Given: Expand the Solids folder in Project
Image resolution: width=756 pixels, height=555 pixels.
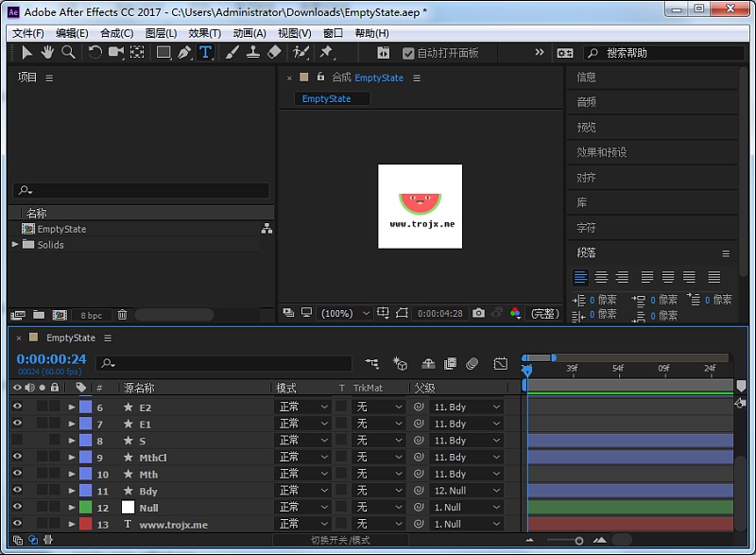Looking at the screenshot, I should 15,245.
